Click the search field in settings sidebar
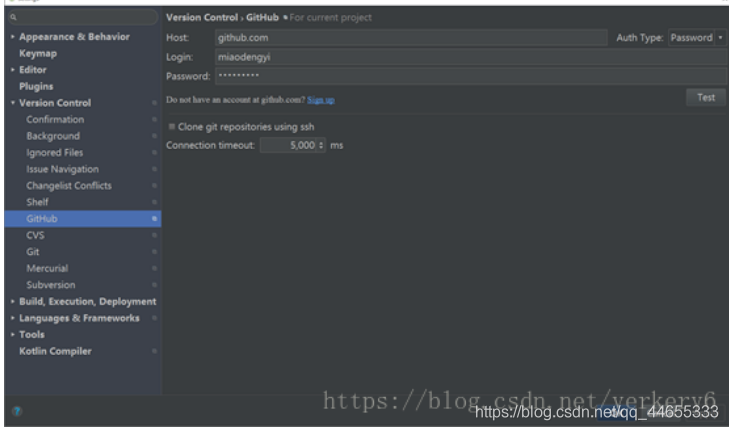The width and height of the screenshot is (729, 431). (x=83, y=17)
